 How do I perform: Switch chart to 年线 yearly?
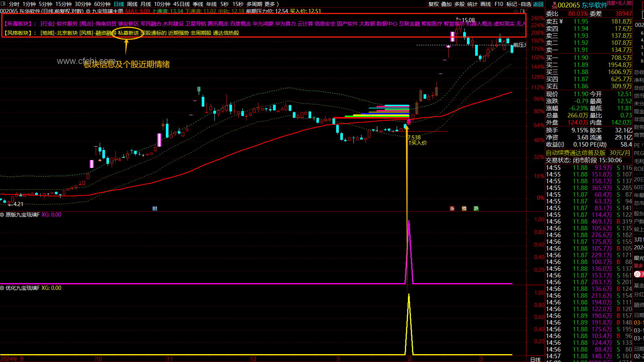pyautogui.click(x=211, y=4)
